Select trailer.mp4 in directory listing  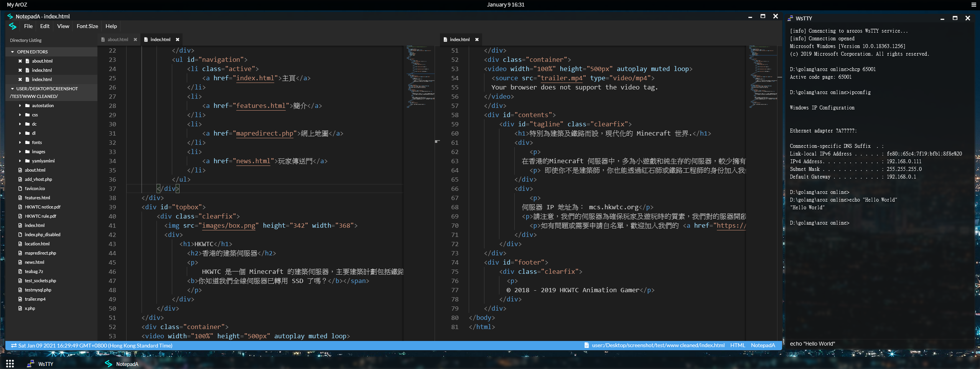pyautogui.click(x=35, y=299)
